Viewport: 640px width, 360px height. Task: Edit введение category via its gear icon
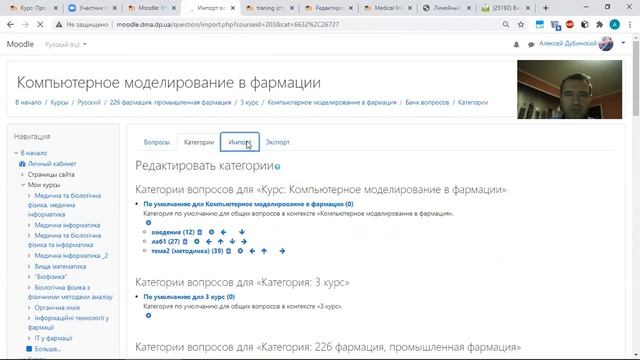click(x=211, y=232)
